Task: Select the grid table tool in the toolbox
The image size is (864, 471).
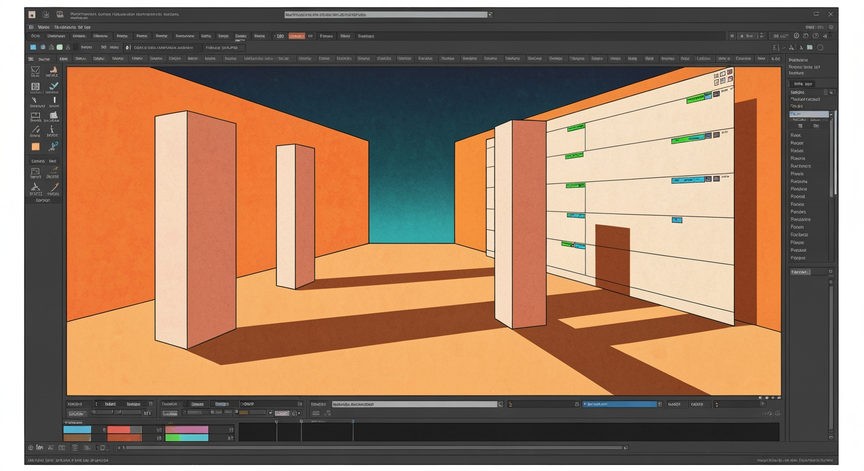Action: click(35, 86)
